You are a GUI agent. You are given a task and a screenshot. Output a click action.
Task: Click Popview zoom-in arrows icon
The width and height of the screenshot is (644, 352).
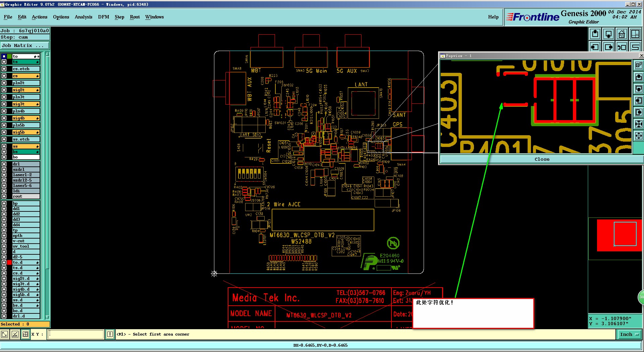pos(639,124)
